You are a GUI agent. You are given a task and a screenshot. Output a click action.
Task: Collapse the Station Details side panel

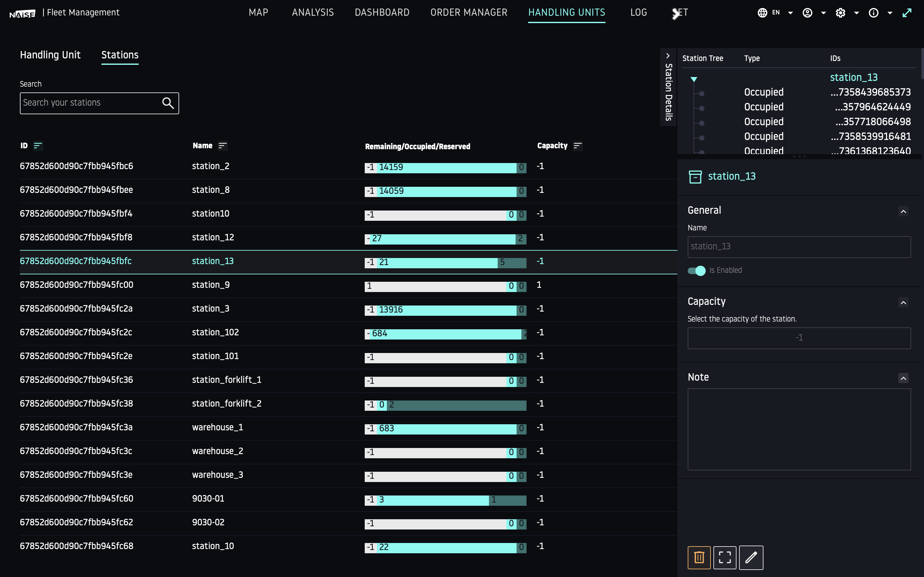[668, 56]
